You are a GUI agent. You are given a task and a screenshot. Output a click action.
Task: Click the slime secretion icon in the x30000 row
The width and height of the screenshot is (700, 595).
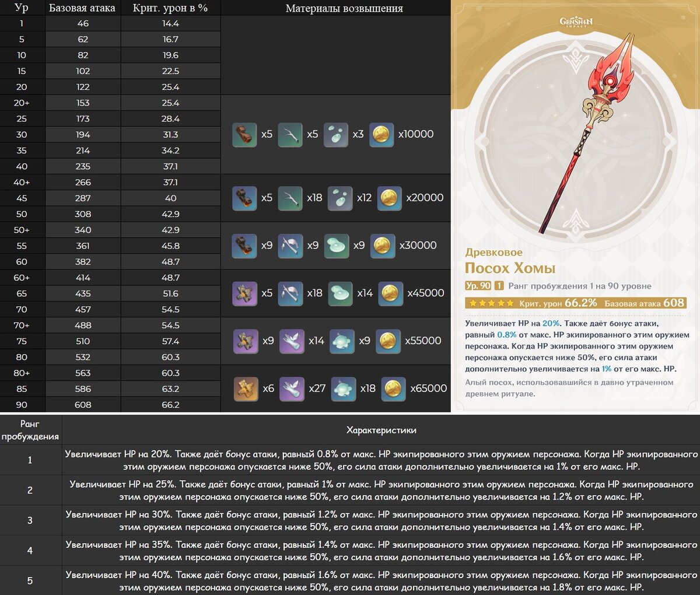coord(337,246)
